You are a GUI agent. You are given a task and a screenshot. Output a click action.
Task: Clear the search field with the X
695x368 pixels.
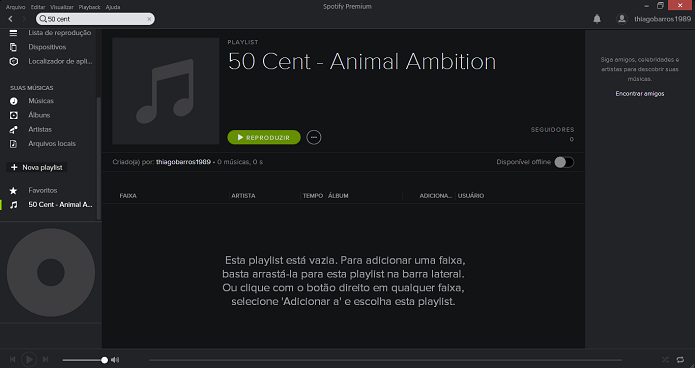tap(149, 19)
